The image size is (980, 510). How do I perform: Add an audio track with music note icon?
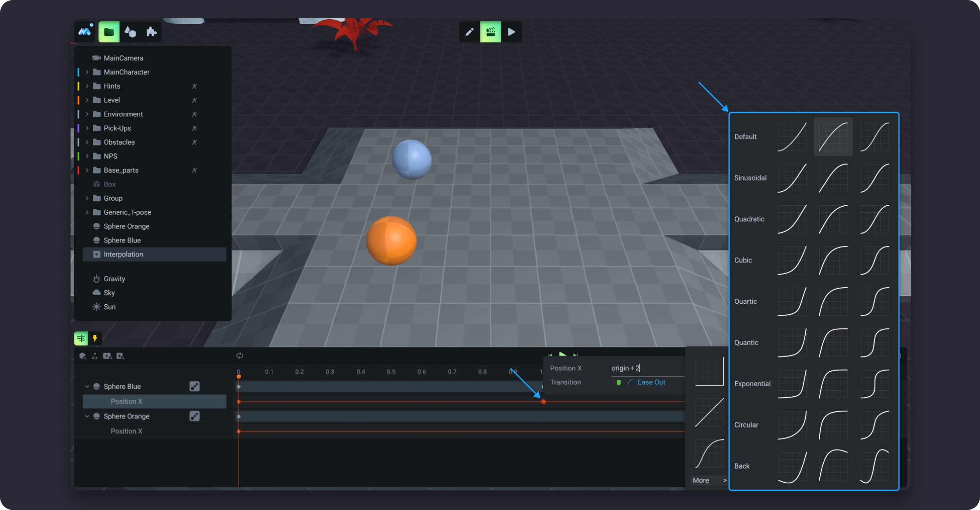coord(95,356)
